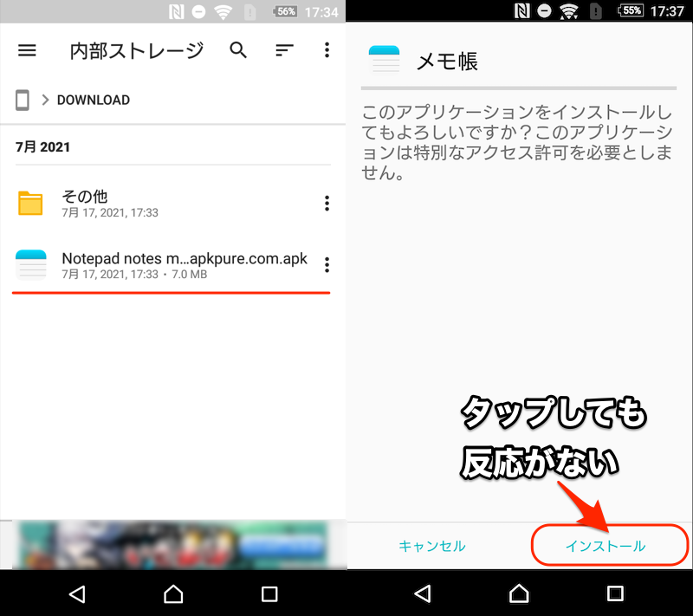Tap the メモ帳 app icon in installer
Image resolution: width=693 pixels, height=616 pixels.
pos(385,61)
